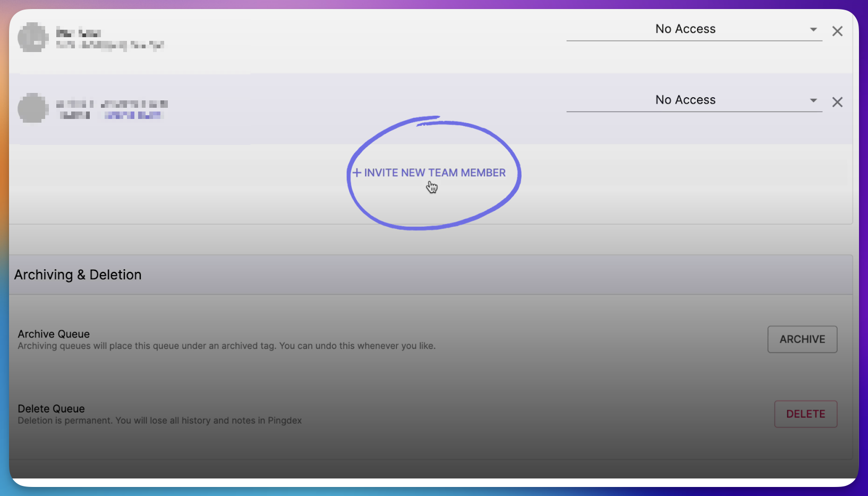This screenshot has width=868, height=496.
Task: Open the blurred blue link under second member
Action: click(x=133, y=115)
